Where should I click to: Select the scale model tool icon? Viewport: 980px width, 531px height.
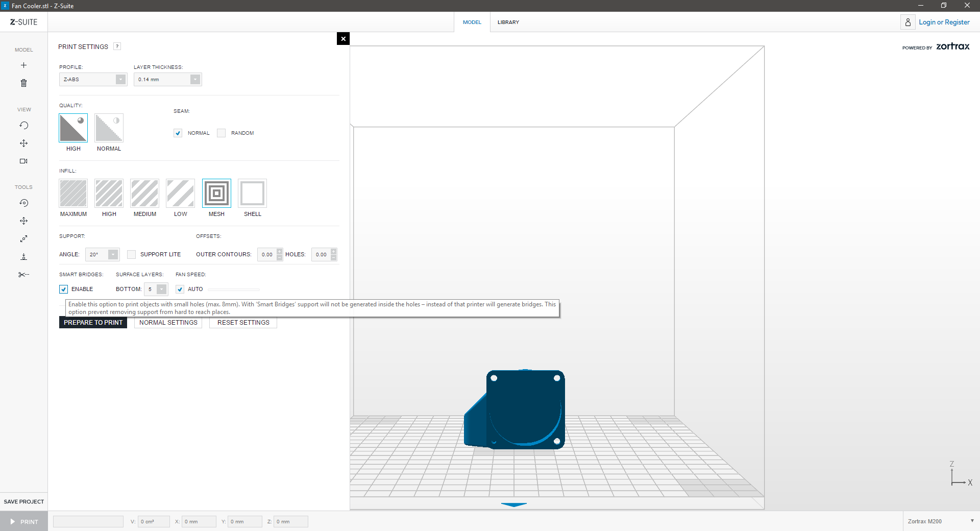click(x=23, y=239)
